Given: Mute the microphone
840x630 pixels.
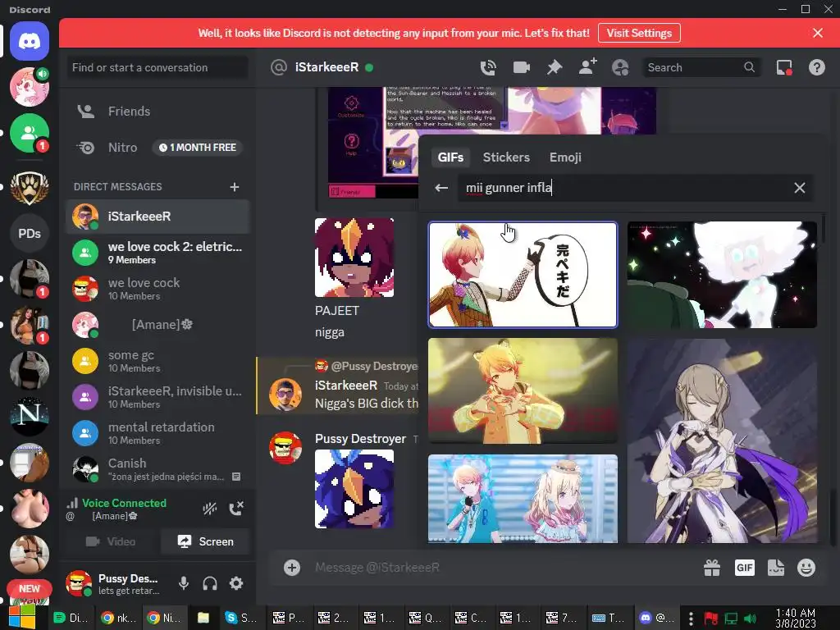Looking at the screenshot, I should click(x=183, y=583).
